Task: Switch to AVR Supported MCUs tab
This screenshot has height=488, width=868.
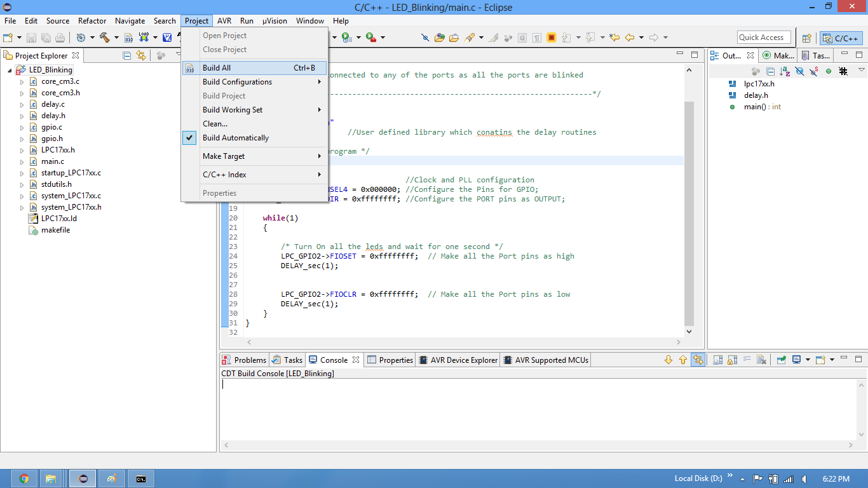Action: [546, 360]
